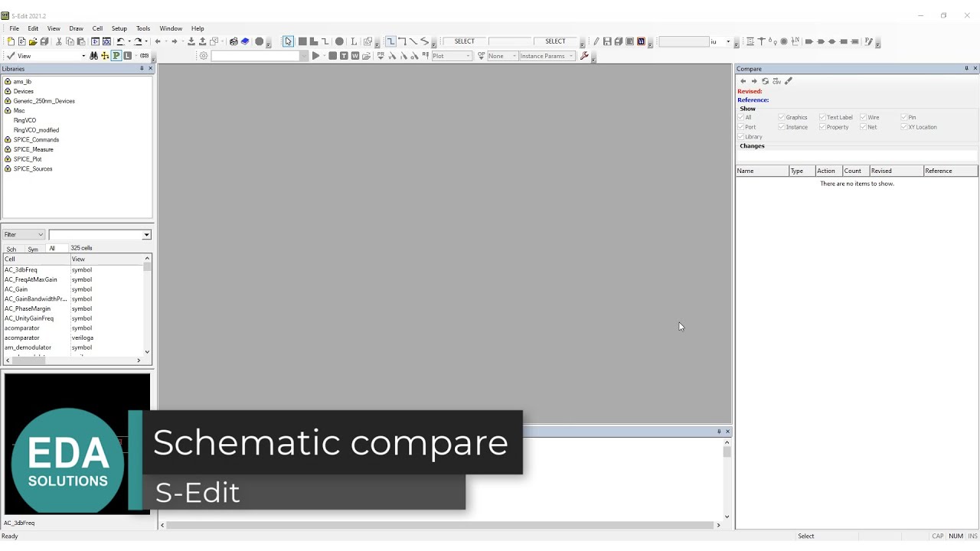The image size is (980, 551).
Task: Click the Refresh icon in Compare panel
Action: [765, 81]
